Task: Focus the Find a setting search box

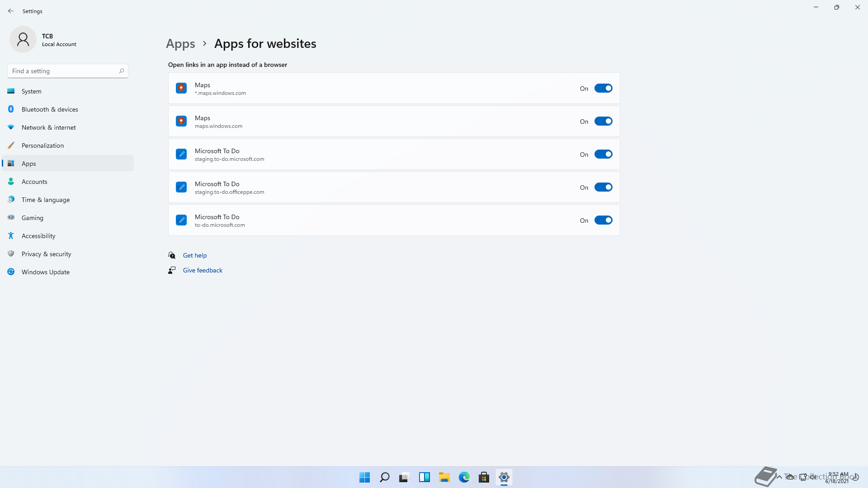Action: pos(68,71)
